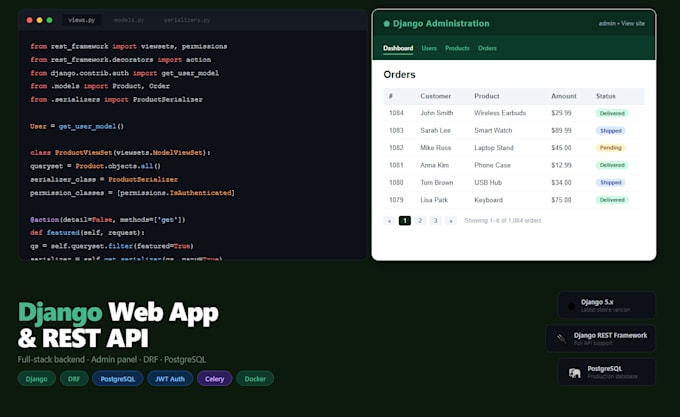Click the amount $89.99

[x=561, y=130]
